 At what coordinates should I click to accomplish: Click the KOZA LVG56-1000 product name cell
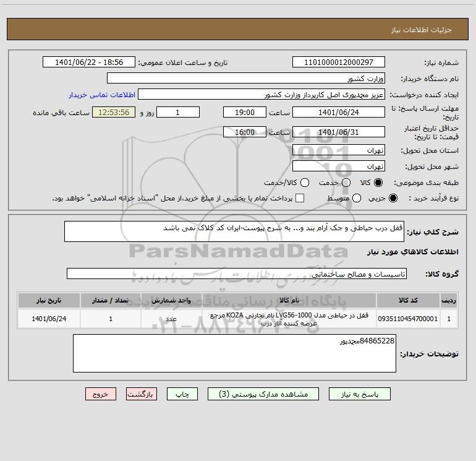(289, 319)
